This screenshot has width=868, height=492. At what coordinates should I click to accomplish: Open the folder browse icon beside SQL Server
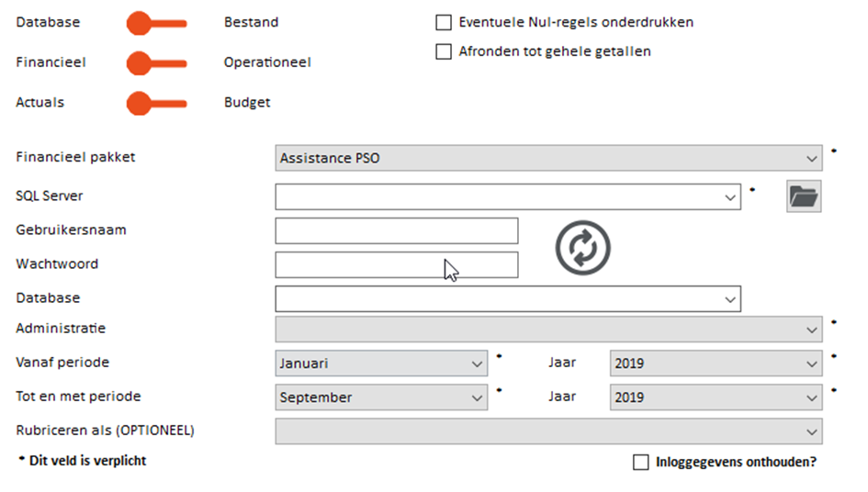[804, 196]
